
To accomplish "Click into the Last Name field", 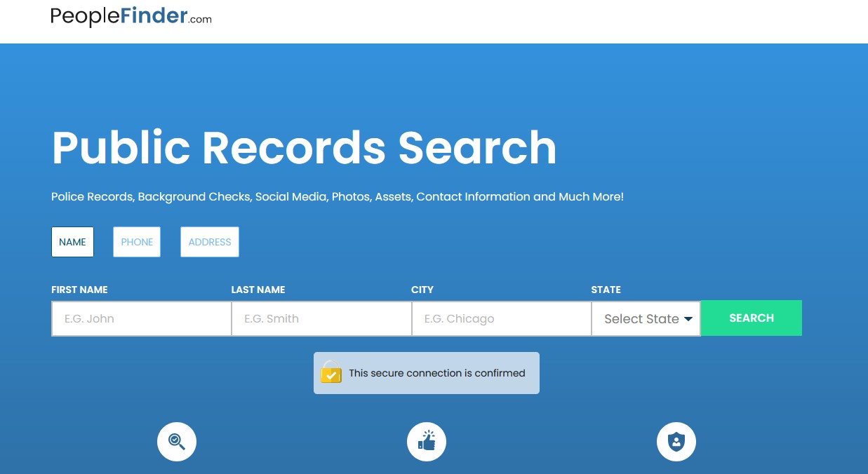I will (321, 319).
